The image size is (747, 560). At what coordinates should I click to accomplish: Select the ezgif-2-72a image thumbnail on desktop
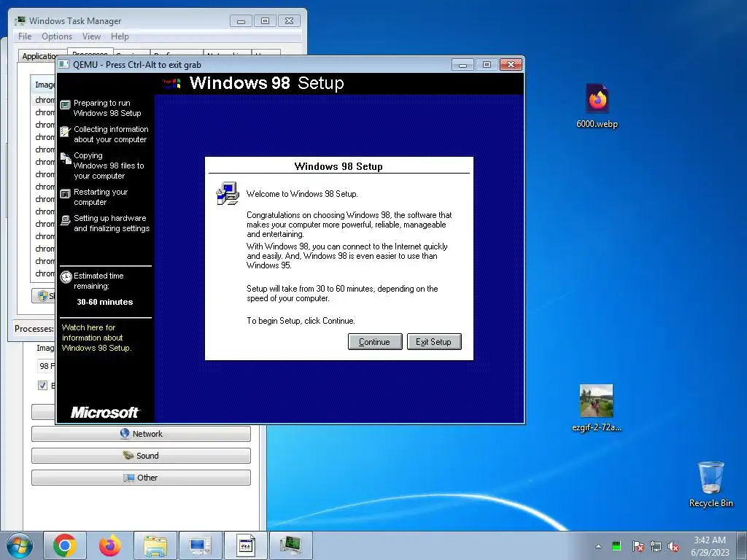point(597,401)
